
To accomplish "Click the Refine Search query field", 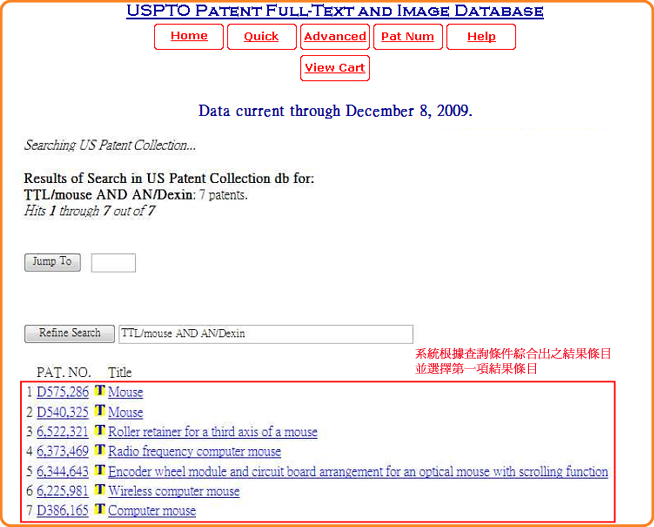I will pos(266,334).
